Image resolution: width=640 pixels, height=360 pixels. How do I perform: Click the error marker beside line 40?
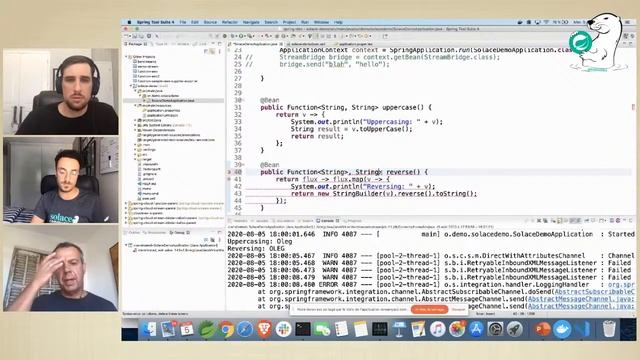[229, 172]
